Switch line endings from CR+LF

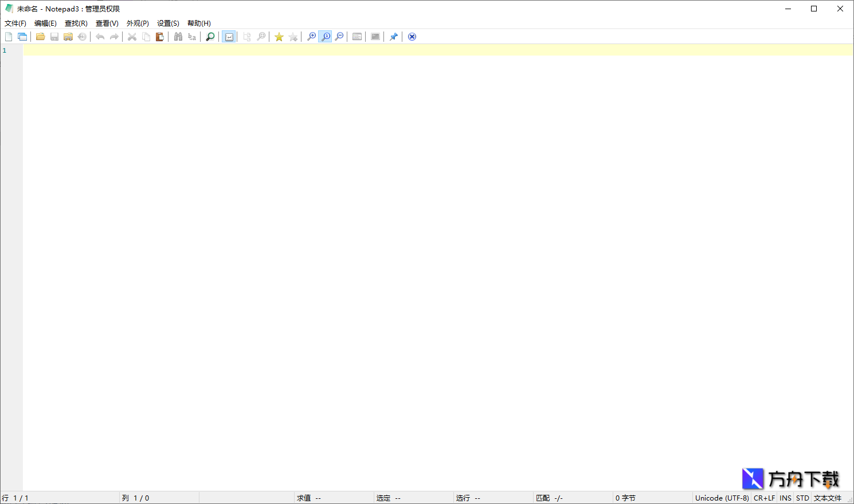click(765, 498)
